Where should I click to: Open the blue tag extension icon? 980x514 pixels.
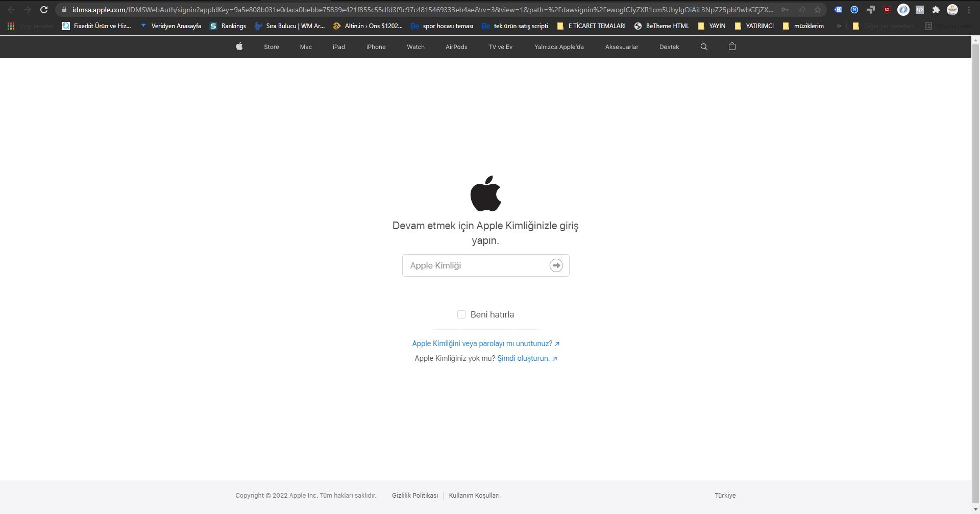[838, 10]
